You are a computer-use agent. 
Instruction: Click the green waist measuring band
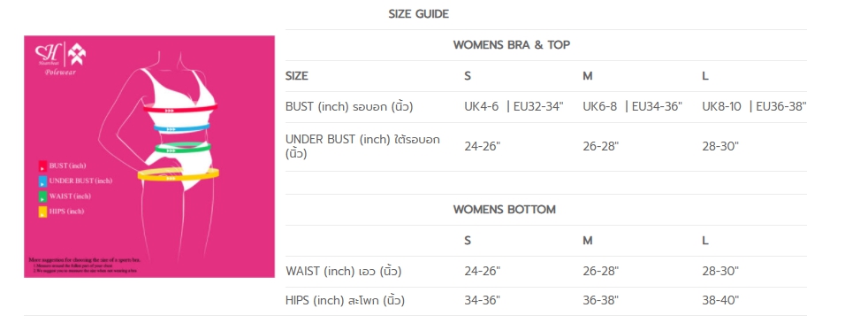pos(183,148)
